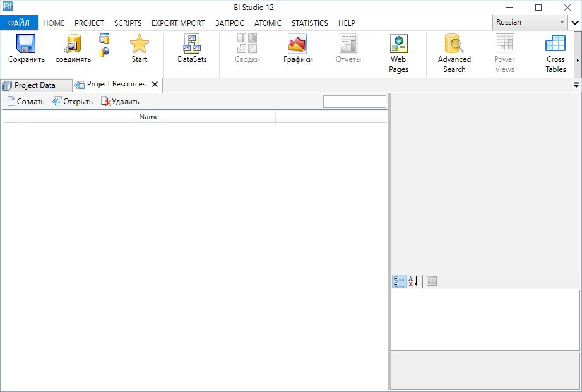The image size is (582, 392).
Task: Switch to the Project Data tab
Action: pos(36,85)
